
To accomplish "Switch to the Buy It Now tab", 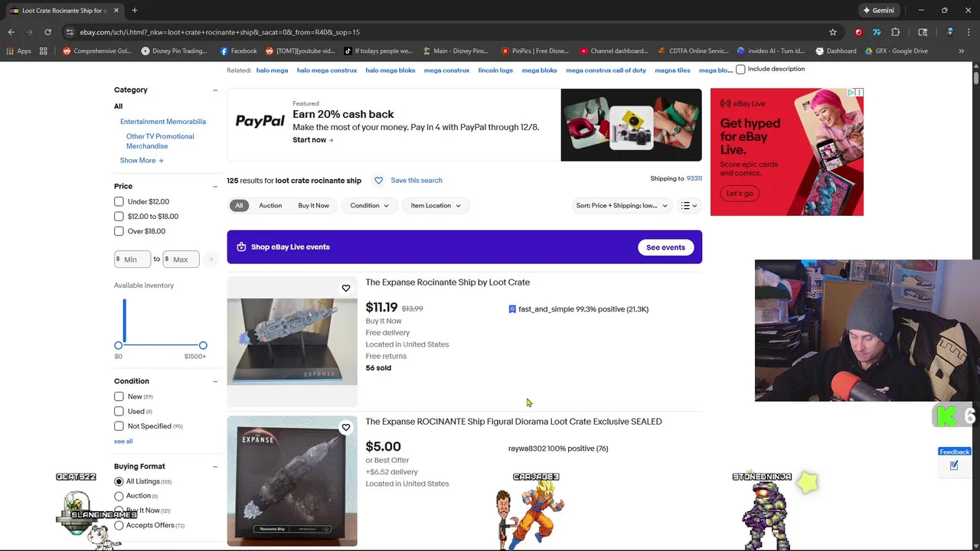I will (313, 206).
